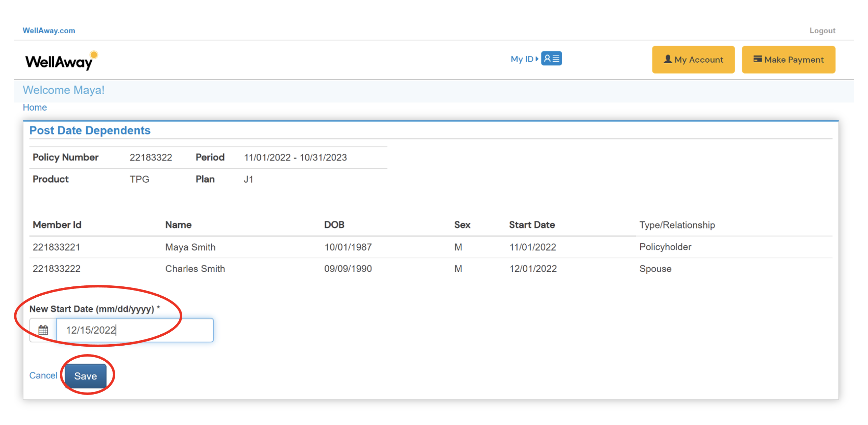Image resolution: width=868 pixels, height=425 pixels.
Task: Click the New Start Date (mm/dd/yyyy) label
Action: pos(95,309)
